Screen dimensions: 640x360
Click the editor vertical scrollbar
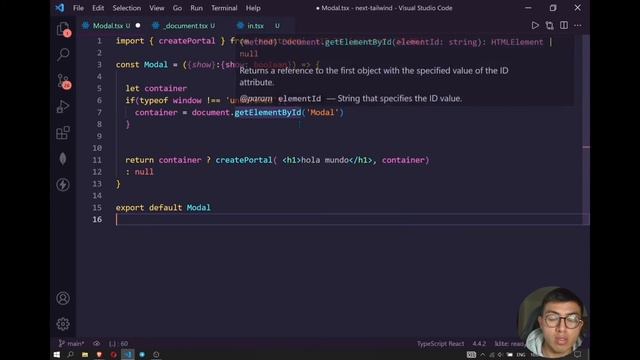(586, 129)
